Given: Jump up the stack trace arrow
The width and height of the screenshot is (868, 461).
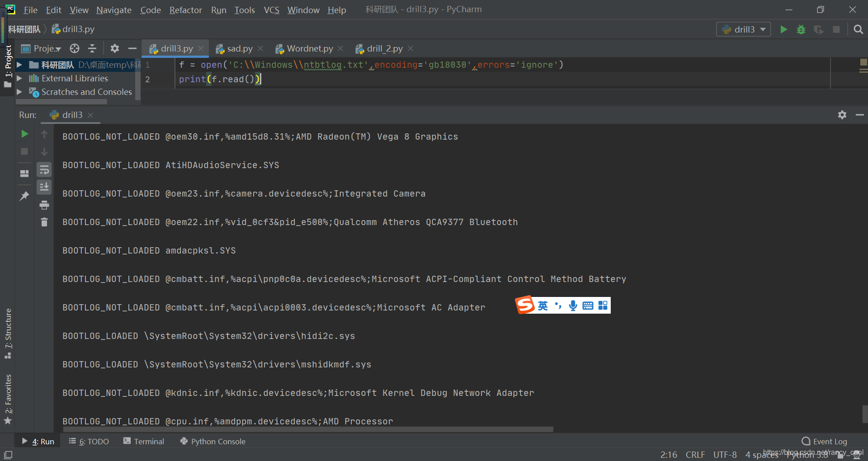Looking at the screenshot, I should point(44,134).
